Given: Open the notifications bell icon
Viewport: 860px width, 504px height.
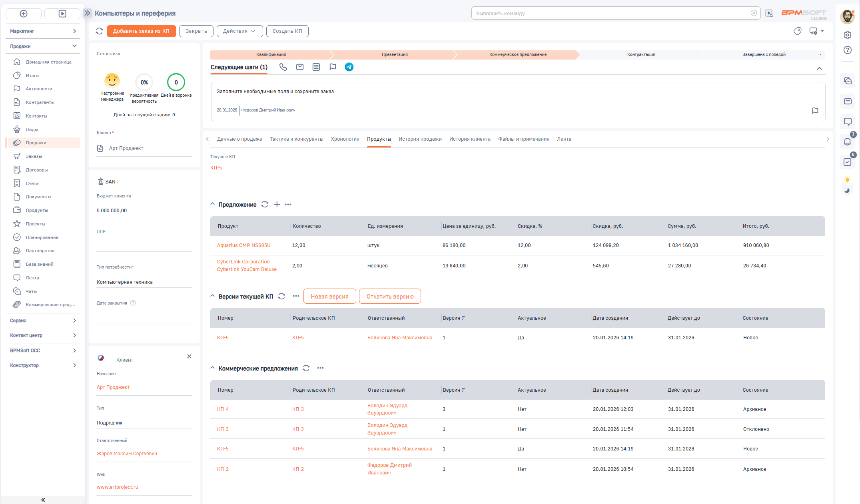Looking at the screenshot, I should click(847, 141).
